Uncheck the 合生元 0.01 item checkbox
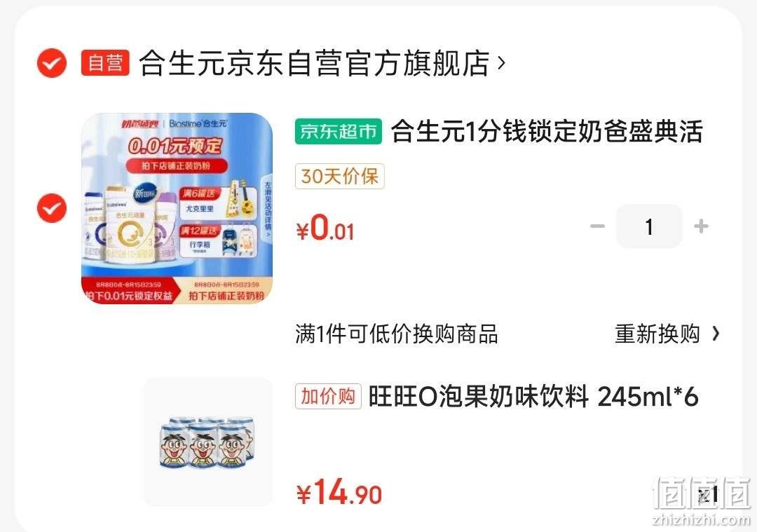 pyautogui.click(x=52, y=208)
